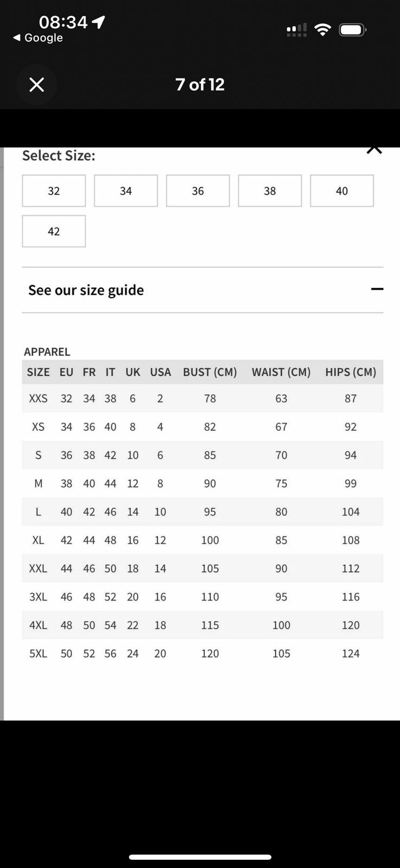Tap the Wi-Fi status icon
The width and height of the screenshot is (400, 868).
[322, 30]
